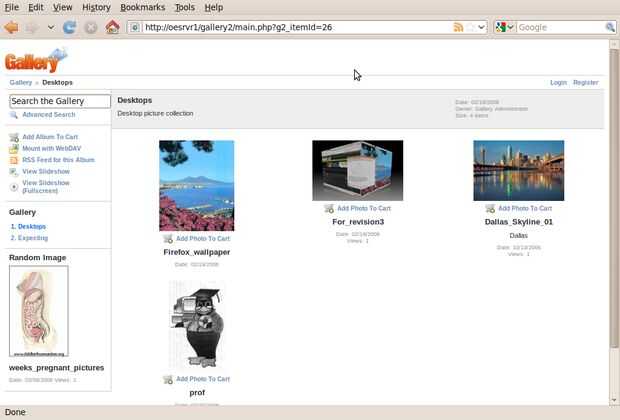Open the Mount with WebDAV link
620x420 pixels.
pyautogui.click(x=52, y=148)
